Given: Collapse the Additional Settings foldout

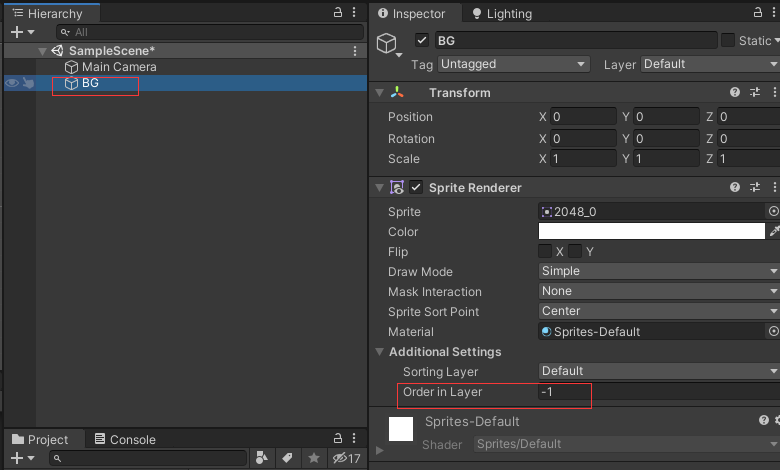Looking at the screenshot, I should click(380, 352).
